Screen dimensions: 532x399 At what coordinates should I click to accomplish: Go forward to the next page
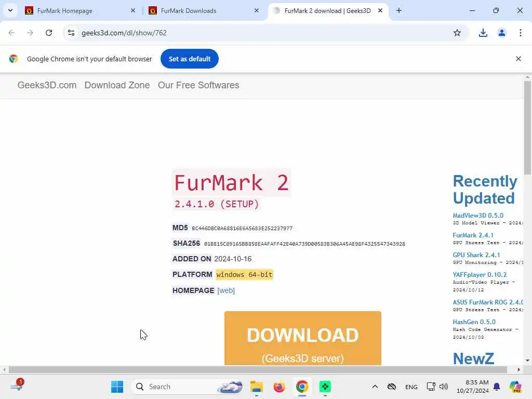click(30, 33)
